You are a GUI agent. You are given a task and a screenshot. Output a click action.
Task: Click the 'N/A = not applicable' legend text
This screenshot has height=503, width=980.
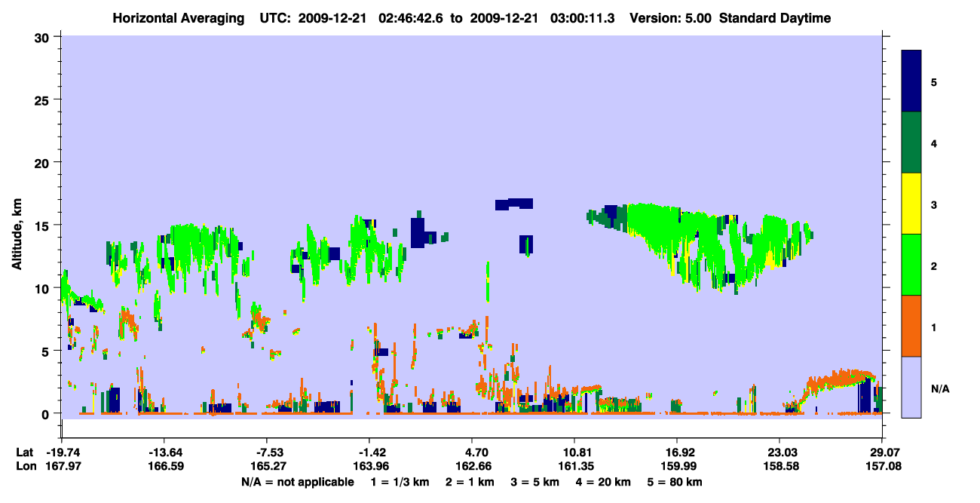(297, 482)
